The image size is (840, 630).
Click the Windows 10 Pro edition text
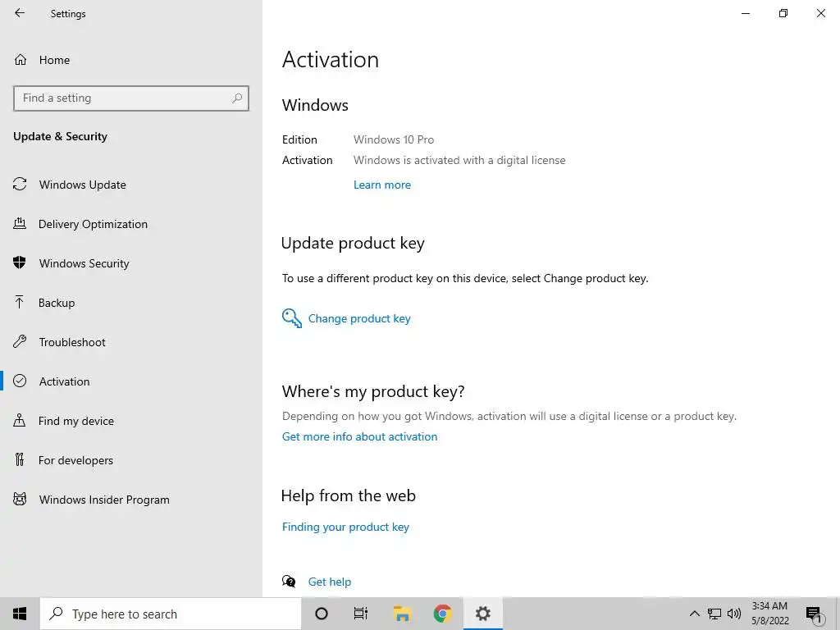394,139
